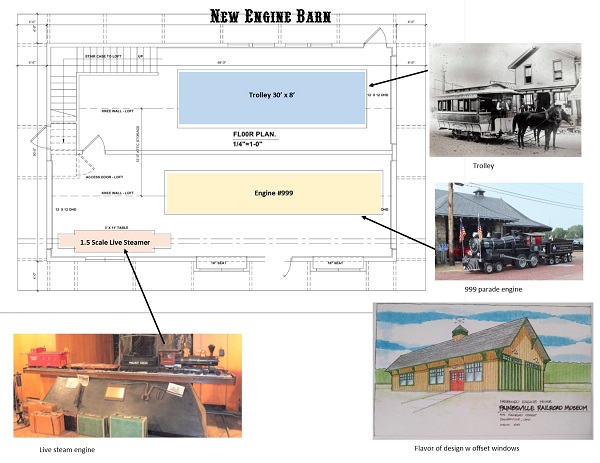Select the 999 parade engine photo
The height and width of the screenshot is (463, 600).
click(508, 229)
